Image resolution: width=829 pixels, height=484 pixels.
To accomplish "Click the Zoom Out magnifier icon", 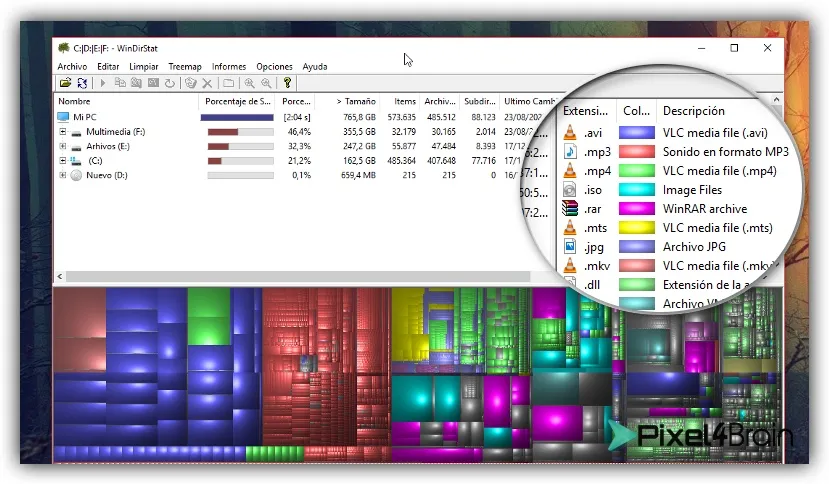I will (x=266, y=83).
